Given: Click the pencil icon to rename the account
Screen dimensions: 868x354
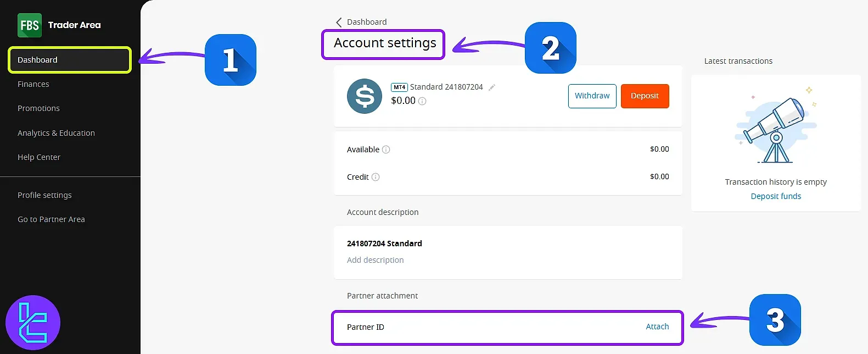Looking at the screenshot, I should (492, 87).
